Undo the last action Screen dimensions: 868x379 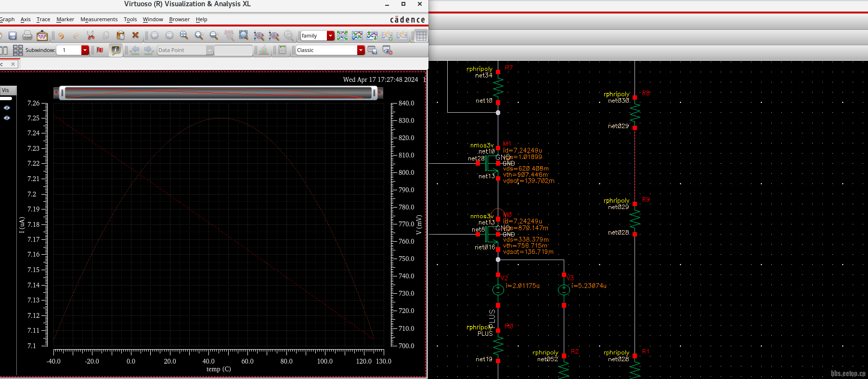pyautogui.click(x=61, y=36)
